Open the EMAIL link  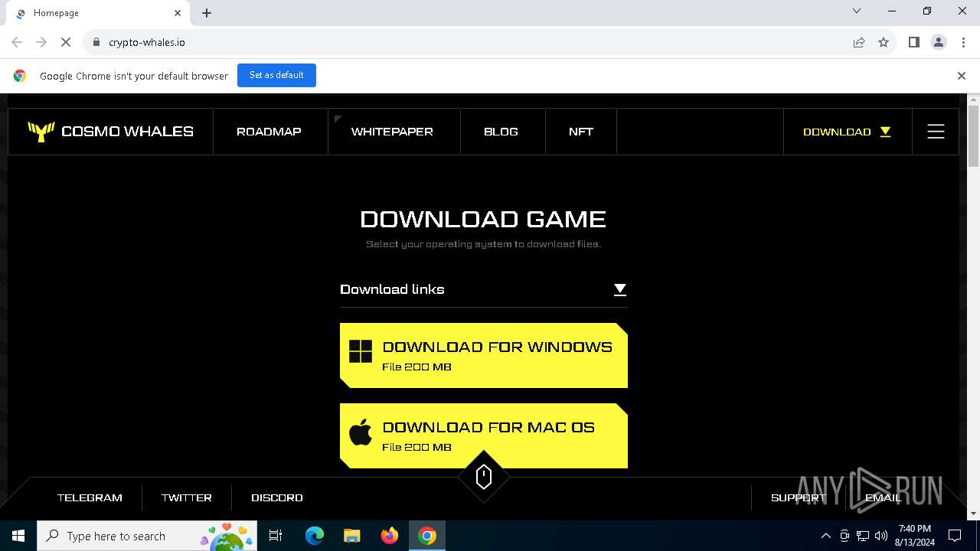point(883,497)
